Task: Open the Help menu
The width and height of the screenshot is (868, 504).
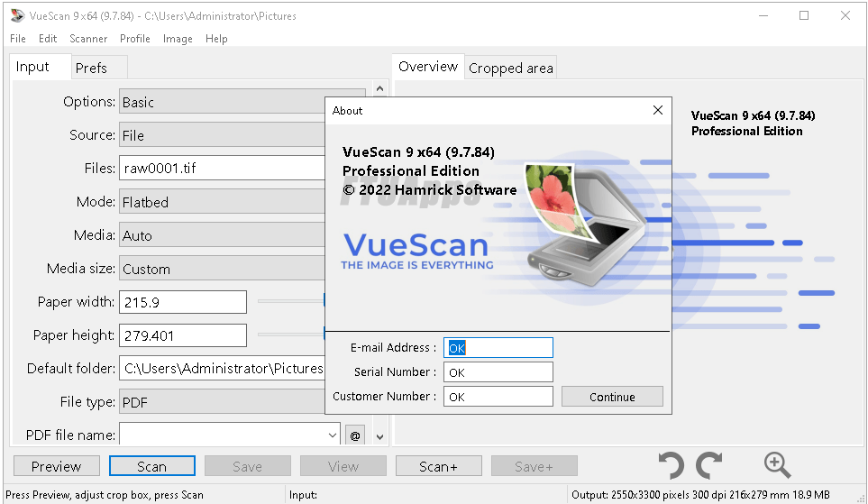Action: click(x=216, y=38)
